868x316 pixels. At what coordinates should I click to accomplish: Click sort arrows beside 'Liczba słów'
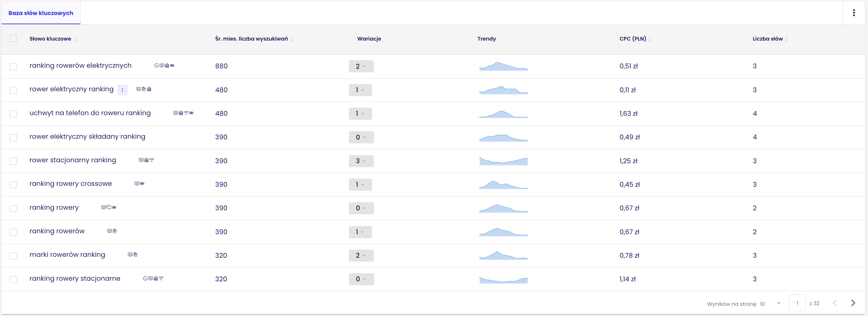tap(787, 39)
